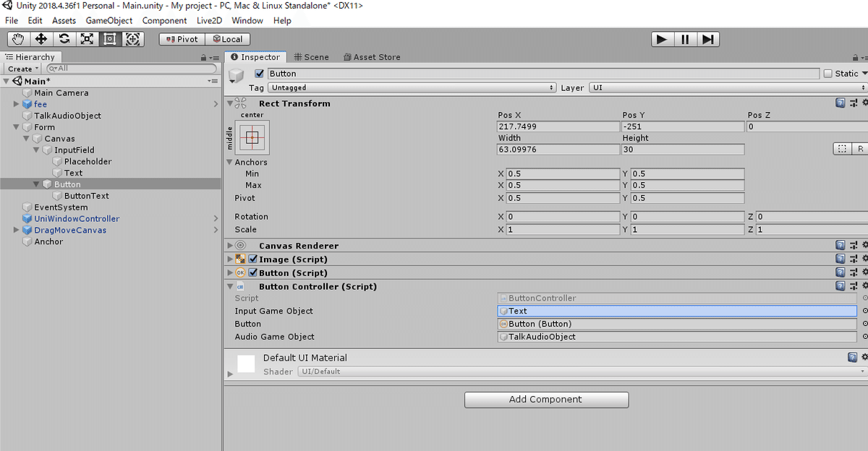868x451 pixels.
Task: Disable the Image (Script) component checkbox
Action: click(x=253, y=259)
